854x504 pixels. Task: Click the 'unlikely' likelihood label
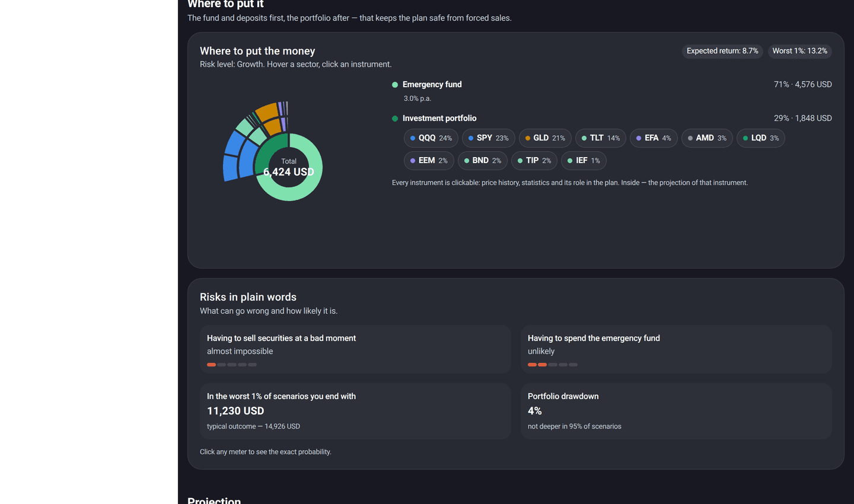pos(541,351)
